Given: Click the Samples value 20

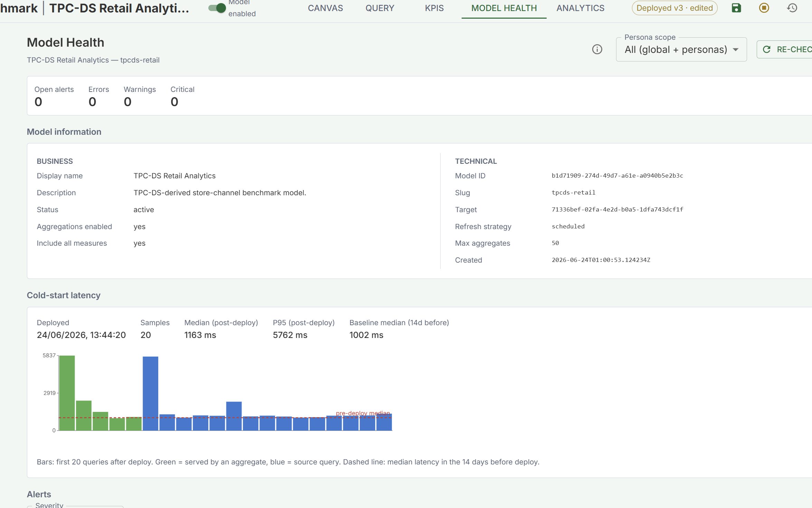Looking at the screenshot, I should coord(145,335).
